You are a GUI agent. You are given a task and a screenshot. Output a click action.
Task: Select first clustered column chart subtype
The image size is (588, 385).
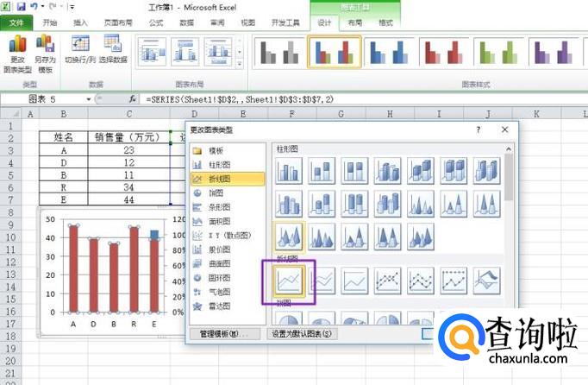289,170
